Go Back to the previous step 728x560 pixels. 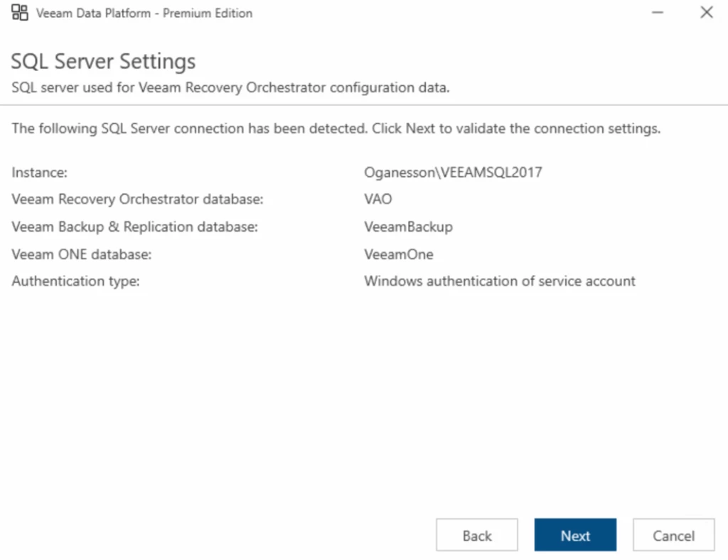click(477, 535)
